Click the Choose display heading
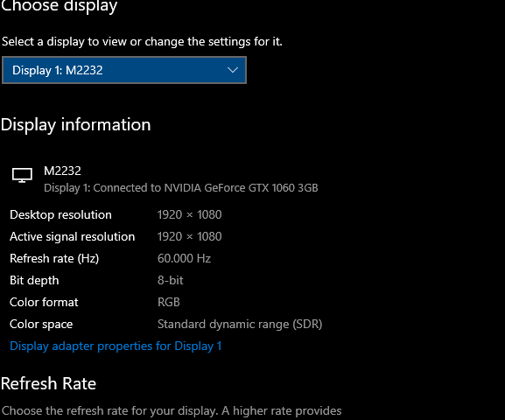Image resolution: width=505 pixels, height=420 pixels. [59, 6]
